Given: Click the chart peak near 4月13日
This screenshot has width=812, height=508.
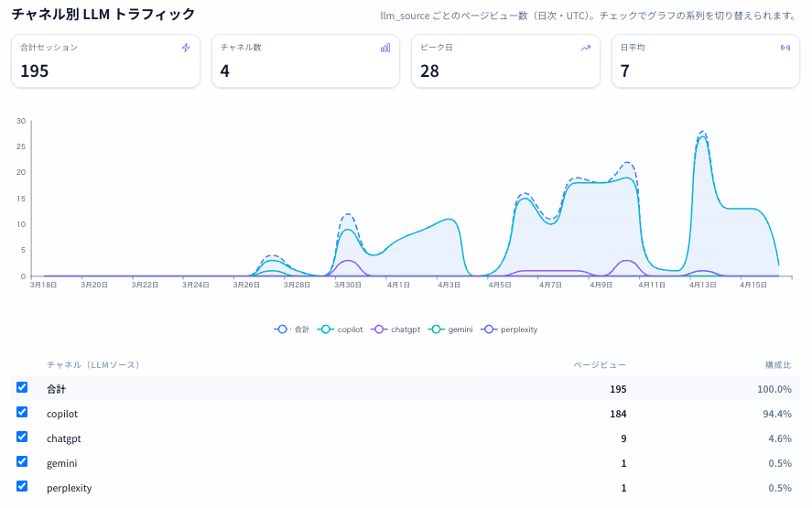Looking at the screenshot, I should (x=703, y=132).
